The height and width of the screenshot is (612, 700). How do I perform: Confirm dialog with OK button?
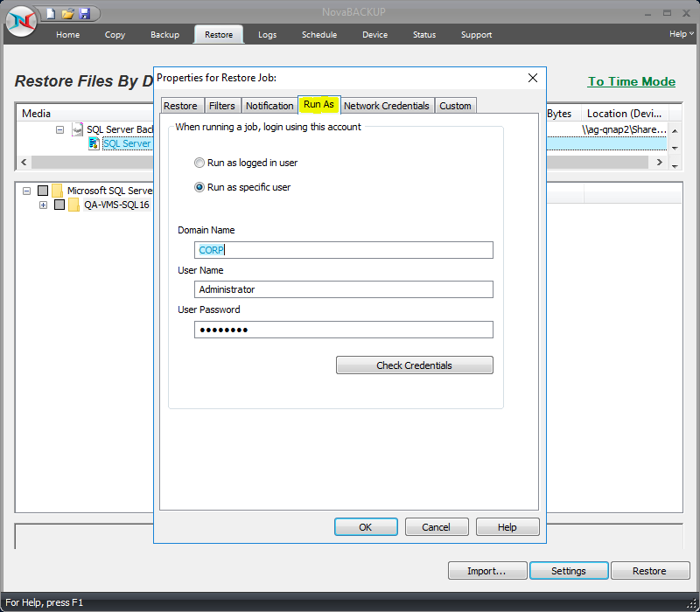click(x=366, y=527)
